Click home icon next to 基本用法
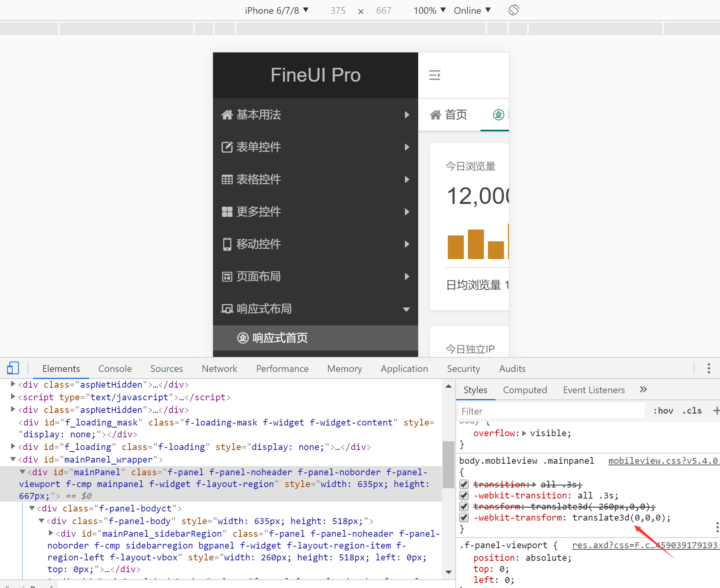Viewport: 720px width, 588px height. point(227,115)
